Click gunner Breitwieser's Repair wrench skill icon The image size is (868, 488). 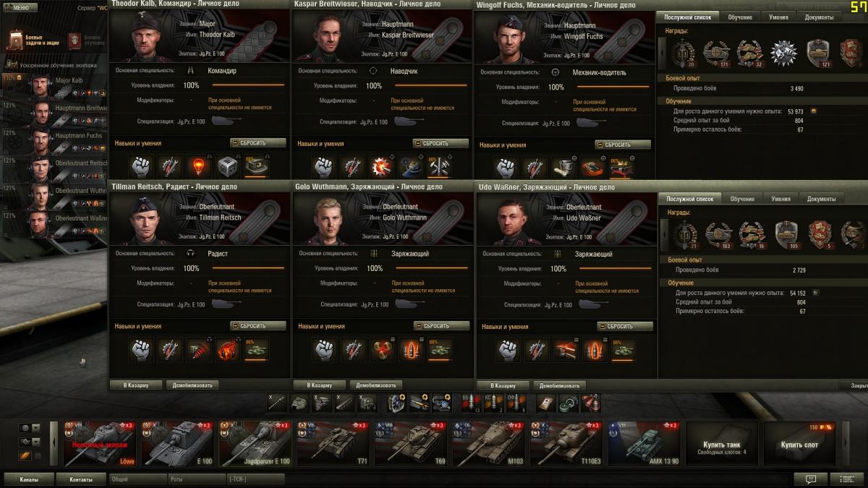coord(352,166)
